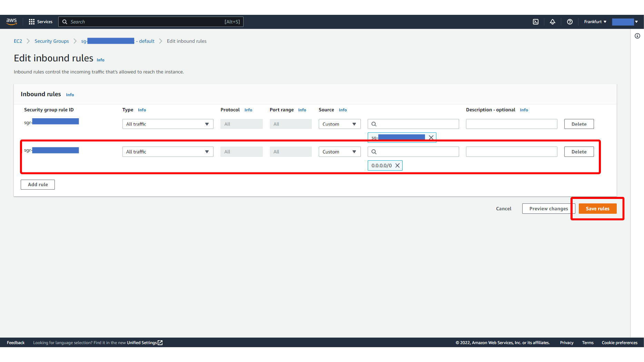The height and width of the screenshot is (362, 644).
Task: Open the Privacy footer link
Action: point(567,343)
